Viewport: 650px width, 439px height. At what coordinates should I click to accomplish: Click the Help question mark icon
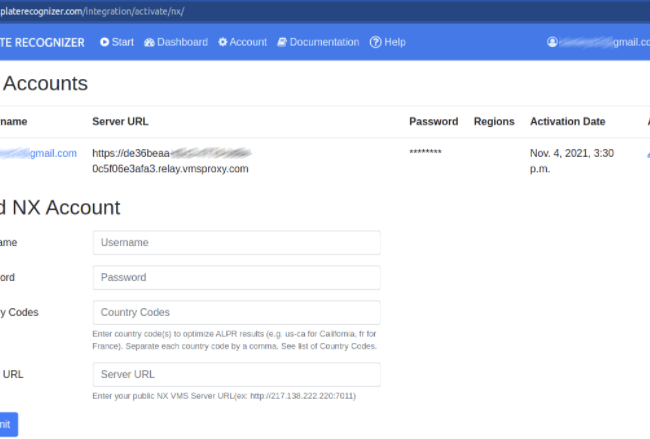click(x=376, y=42)
